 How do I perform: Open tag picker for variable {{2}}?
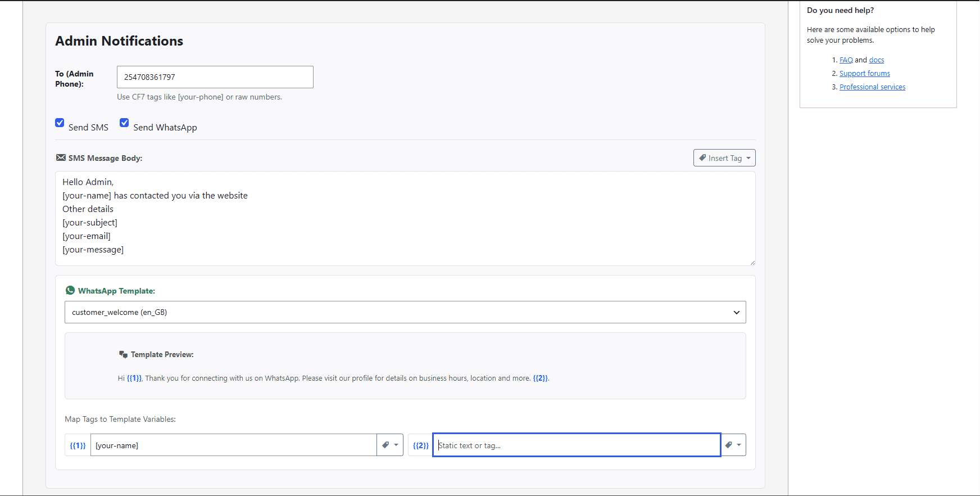click(x=733, y=445)
